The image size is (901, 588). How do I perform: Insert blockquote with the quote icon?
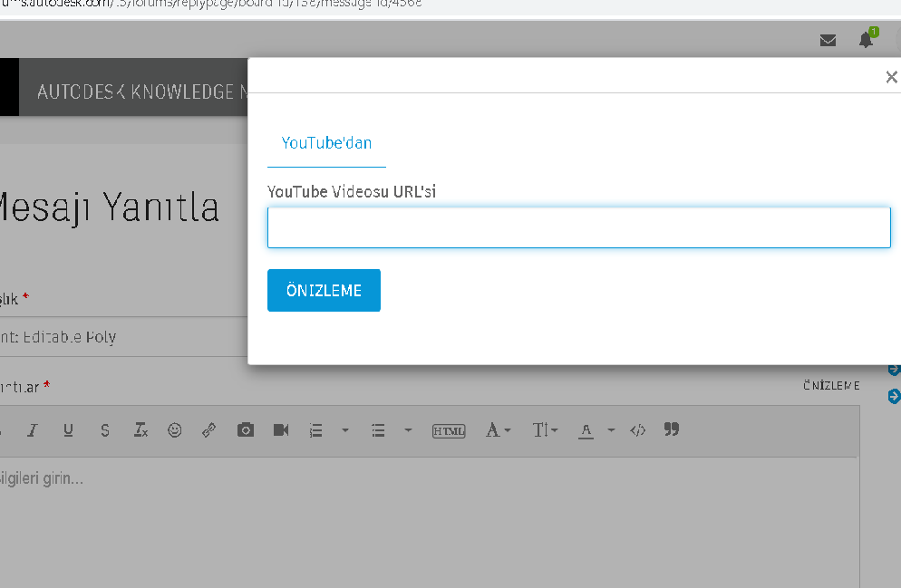click(672, 429)
